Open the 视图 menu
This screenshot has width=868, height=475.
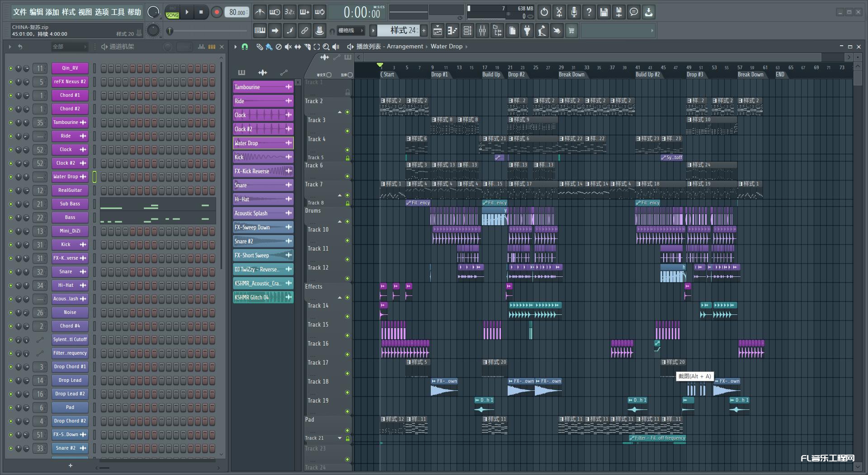(85, 12)
